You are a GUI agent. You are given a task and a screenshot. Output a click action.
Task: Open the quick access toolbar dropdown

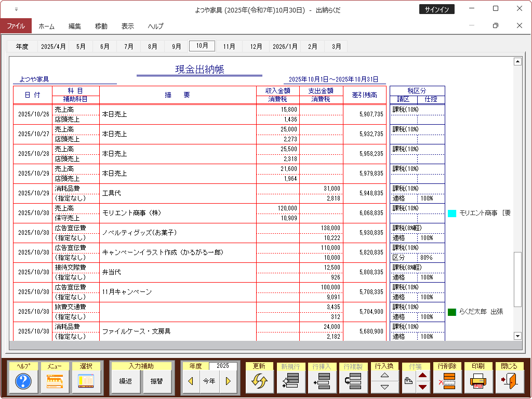(x=16, y=9)
